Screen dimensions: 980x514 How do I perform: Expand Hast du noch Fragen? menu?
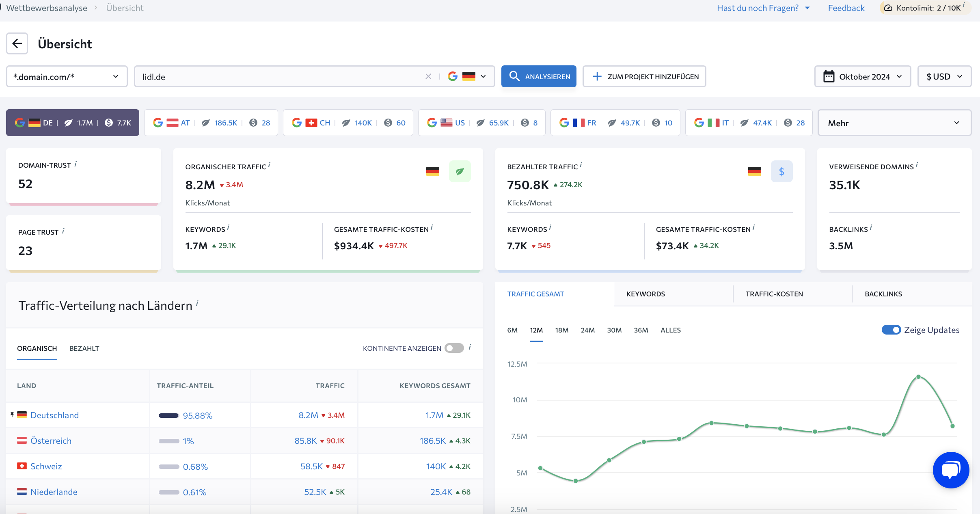763,8
